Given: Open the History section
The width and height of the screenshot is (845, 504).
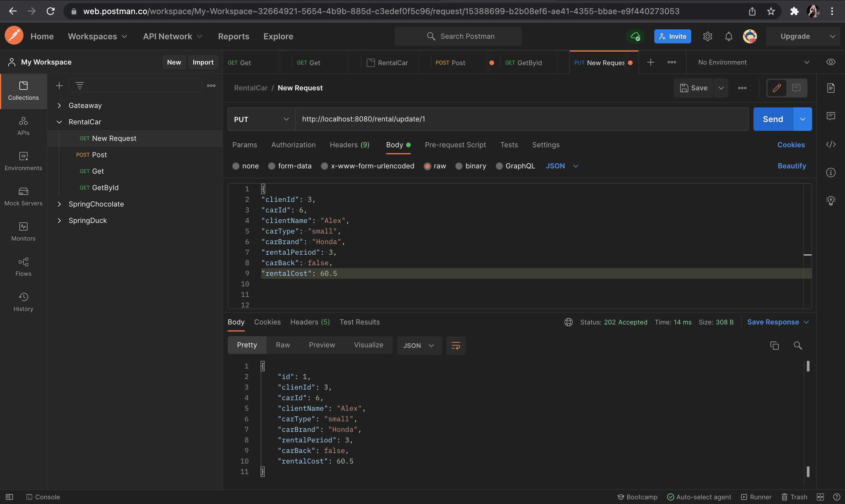Looking at the screenshot, I should [23, 302].
